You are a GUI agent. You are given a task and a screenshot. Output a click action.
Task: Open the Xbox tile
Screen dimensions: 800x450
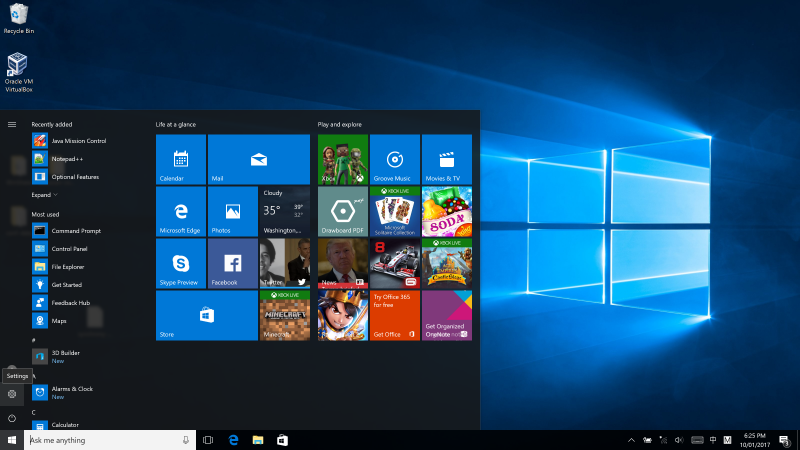click(343, 159)
